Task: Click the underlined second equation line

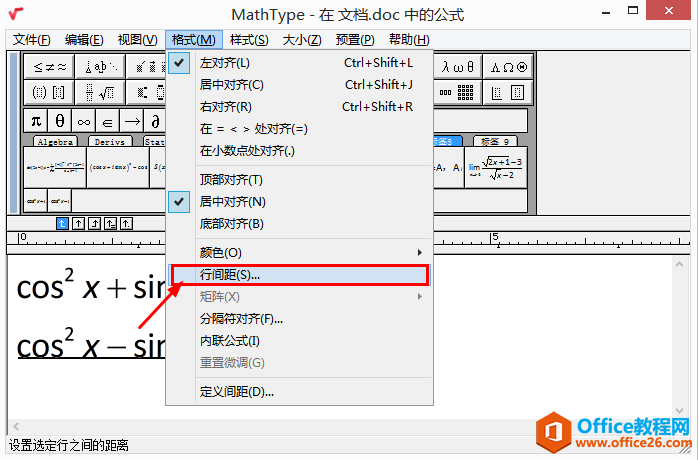Action: tap(91, 344)
